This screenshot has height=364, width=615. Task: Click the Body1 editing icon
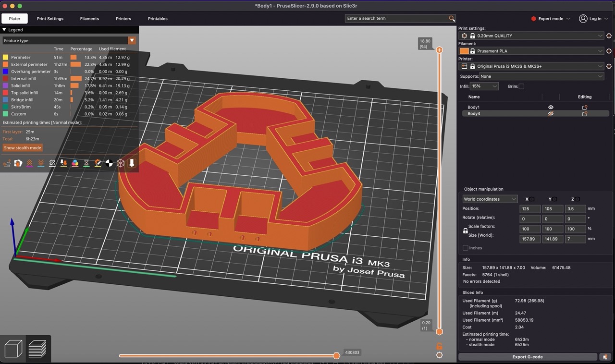[x=585, y=107]
